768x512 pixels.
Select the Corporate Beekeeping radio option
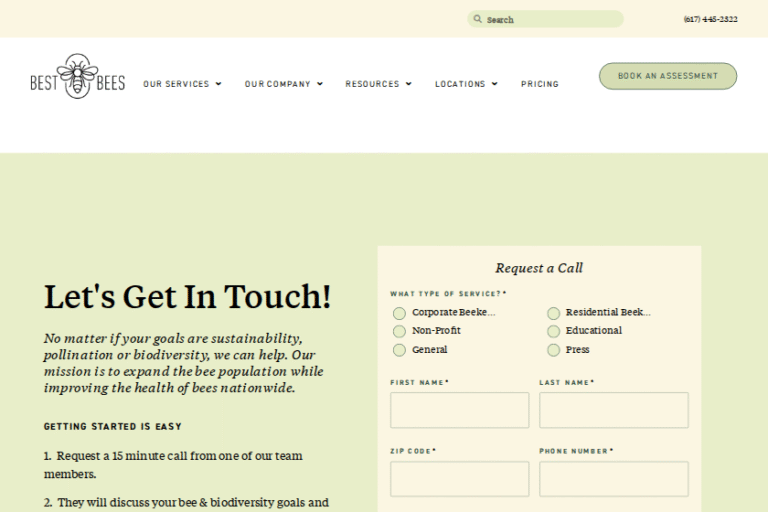point(400,313)
